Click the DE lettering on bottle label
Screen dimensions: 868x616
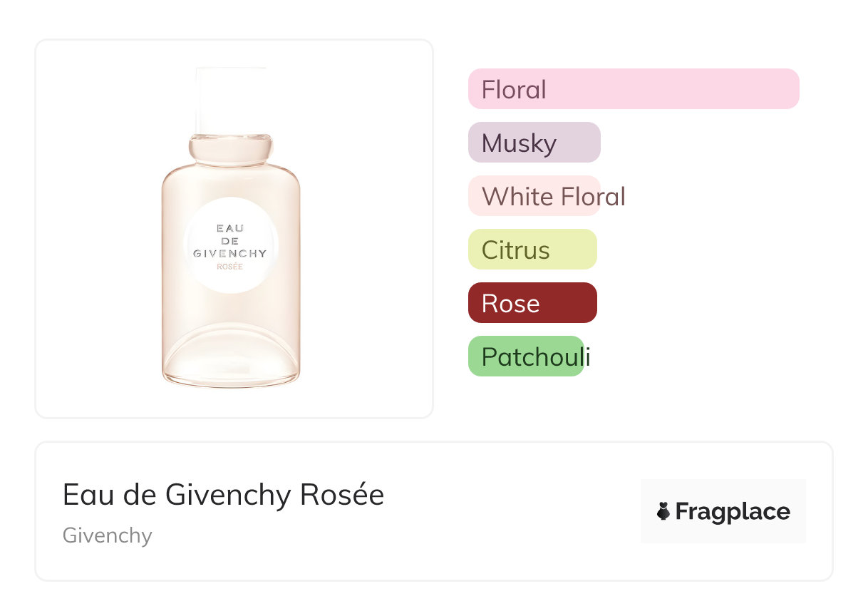pyautogui.click(x=230, y=241)
